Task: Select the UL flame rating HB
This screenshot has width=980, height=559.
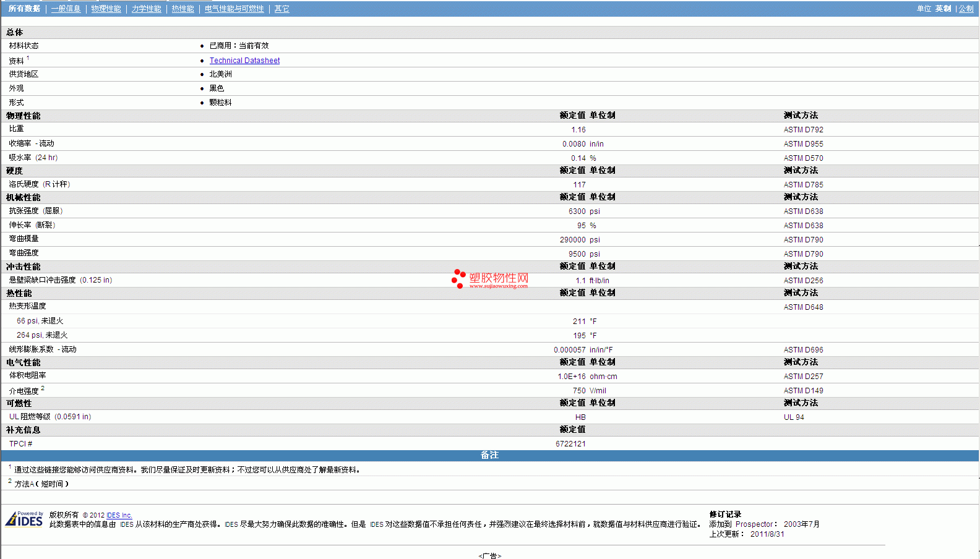Action: coord(580,417)
